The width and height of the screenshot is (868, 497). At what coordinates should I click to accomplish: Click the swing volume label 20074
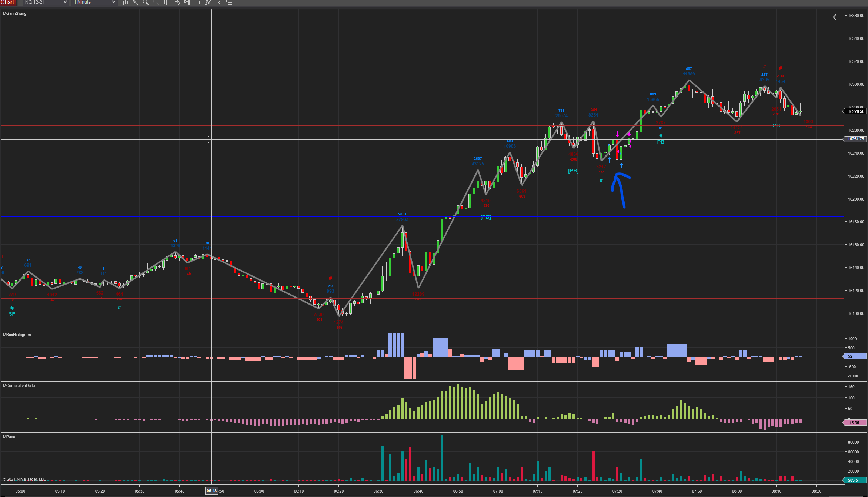click(x=561, y=116)
